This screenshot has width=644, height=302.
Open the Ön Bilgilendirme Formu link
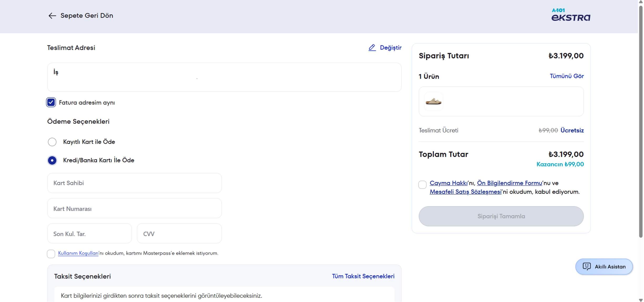(x=509, y=183)
